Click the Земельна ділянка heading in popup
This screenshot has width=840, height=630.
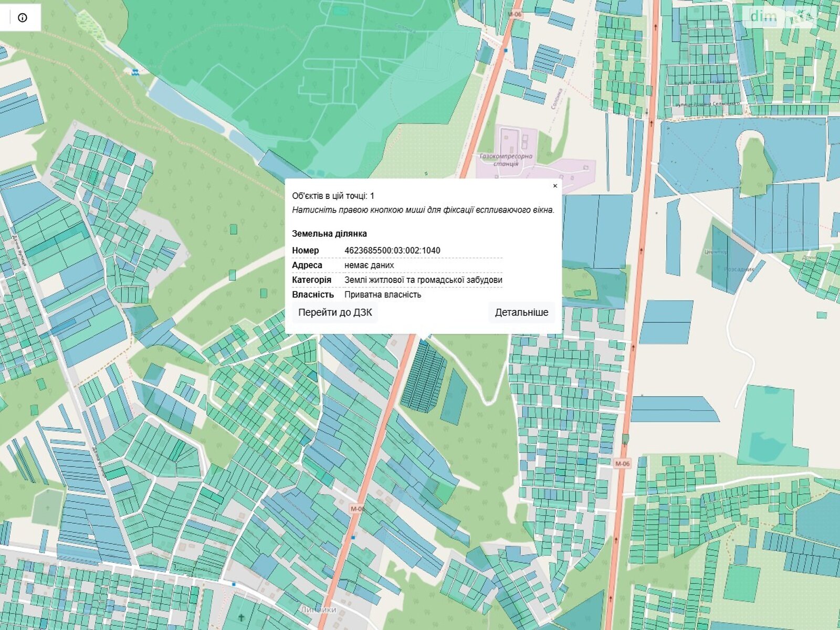[x=329, y=234]
